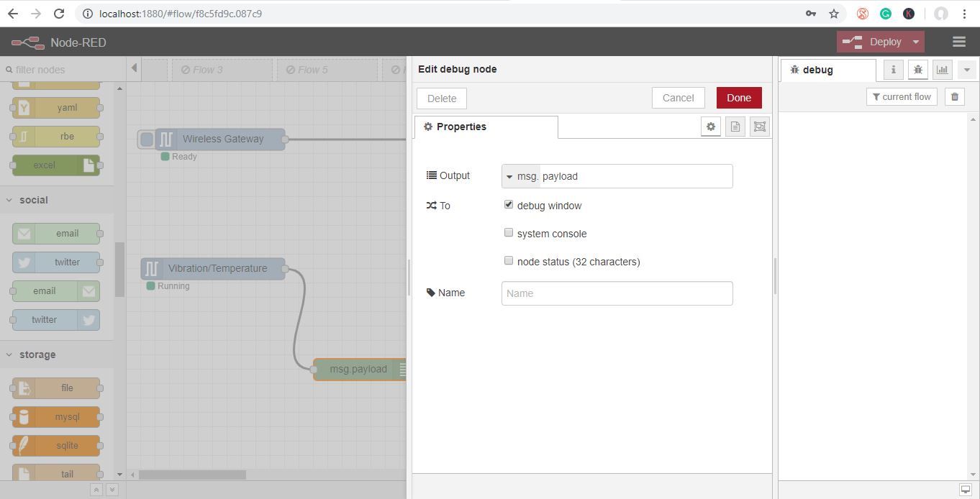Open the msg. output type dropdown
Image resolution: width=980 pixels, height=499 pixels.
tap(521, 176)
